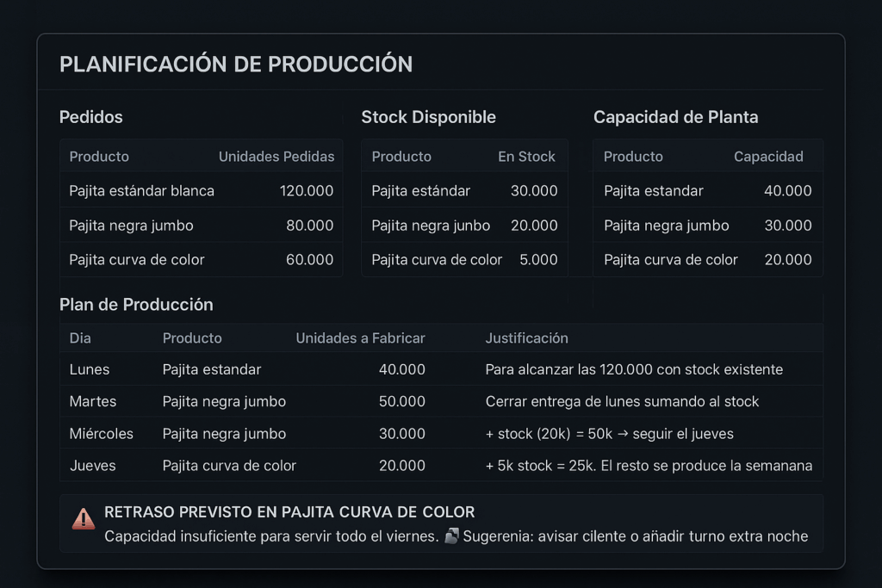Select Pajita negra junbo stock row
The image size is (882, 588).
(x=464, y=226)
